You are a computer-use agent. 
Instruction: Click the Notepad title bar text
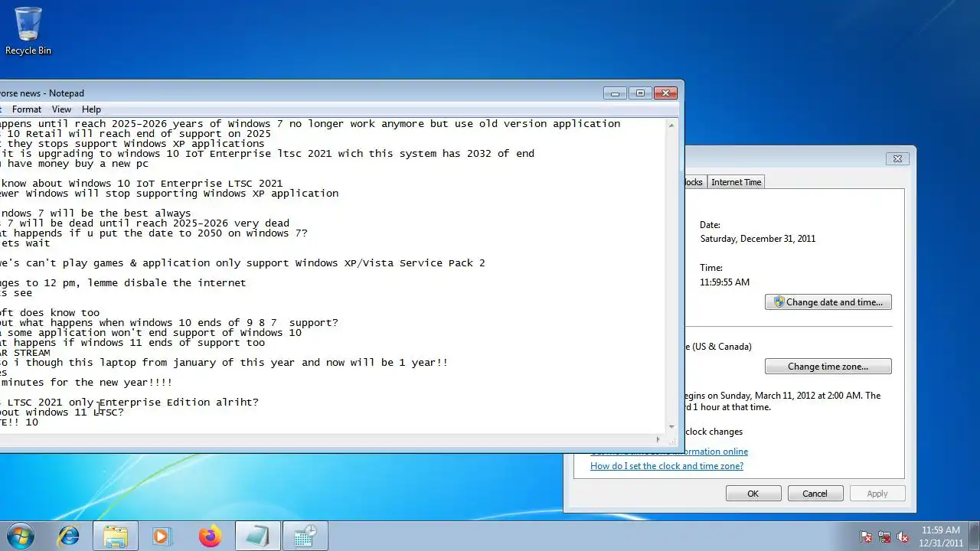coord(42,93)
